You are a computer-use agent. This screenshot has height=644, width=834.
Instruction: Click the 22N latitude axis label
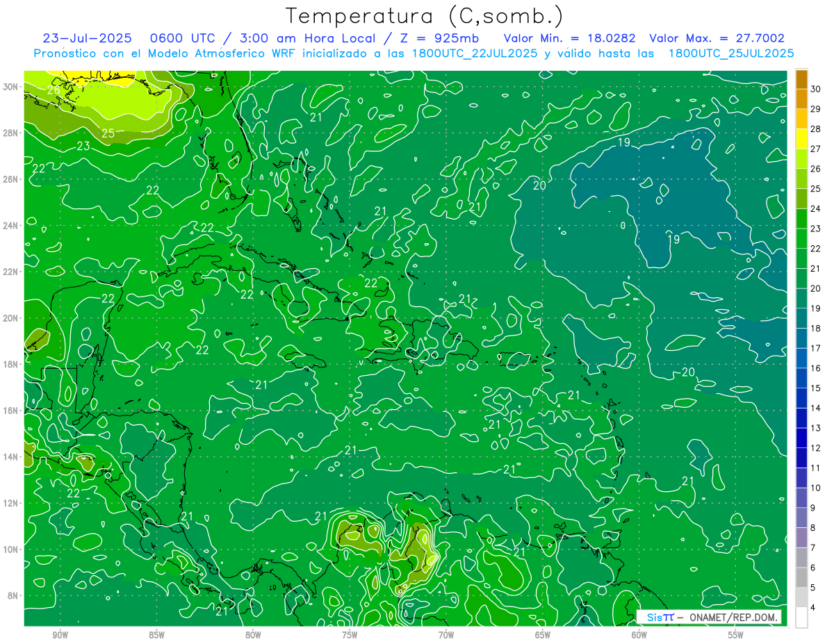[x=12, y=272]
